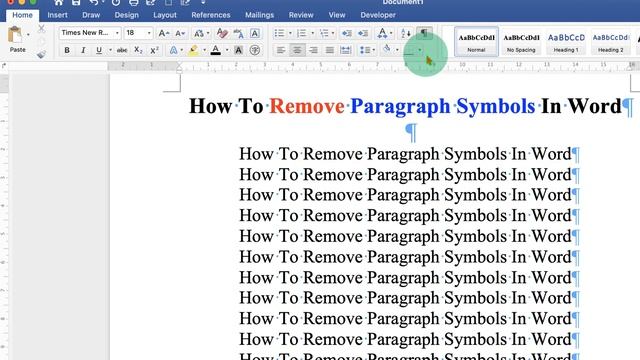
Task: Click the Increase Indent icon
Action: [363, 33]
